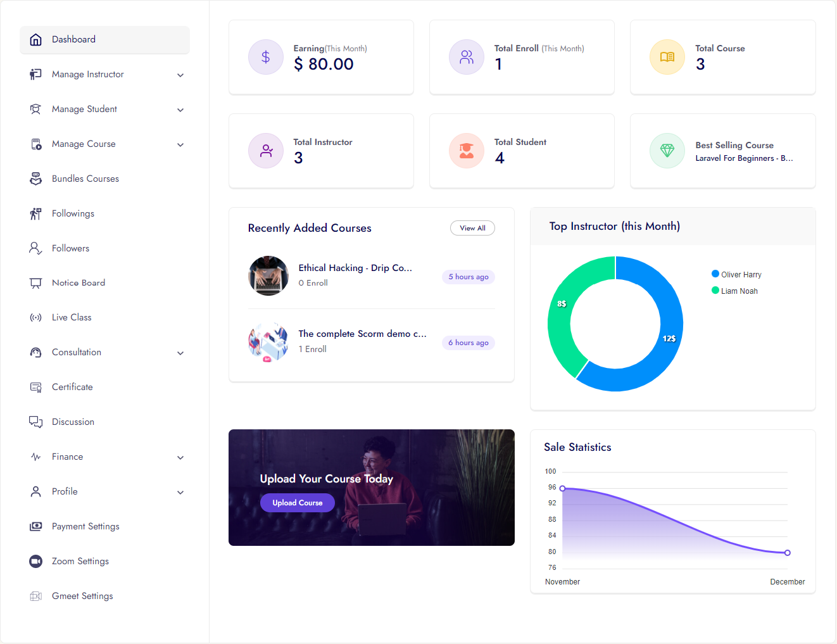Open the Ethical Hacking course thumbnail
Image resolution: width=837 pixels, height=644 pixels.
(268, 276)
